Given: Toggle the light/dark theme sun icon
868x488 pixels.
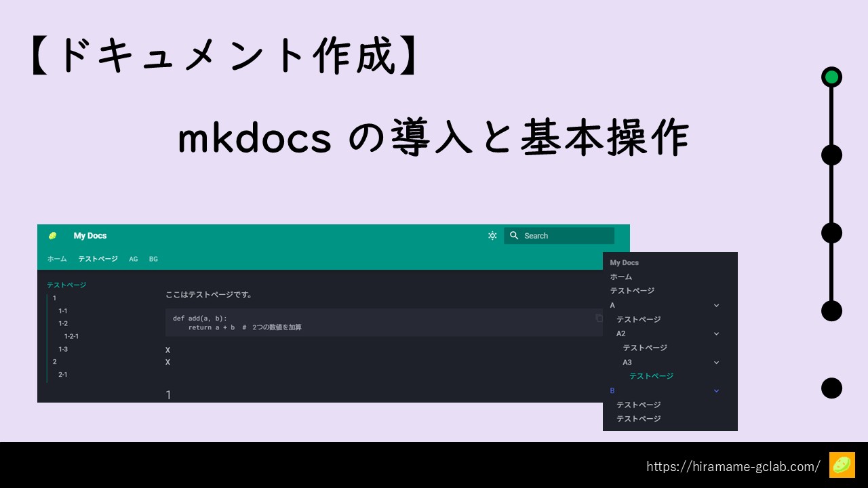Looking at the screenshot, I should pyautogui.click(x=492, y=236).
